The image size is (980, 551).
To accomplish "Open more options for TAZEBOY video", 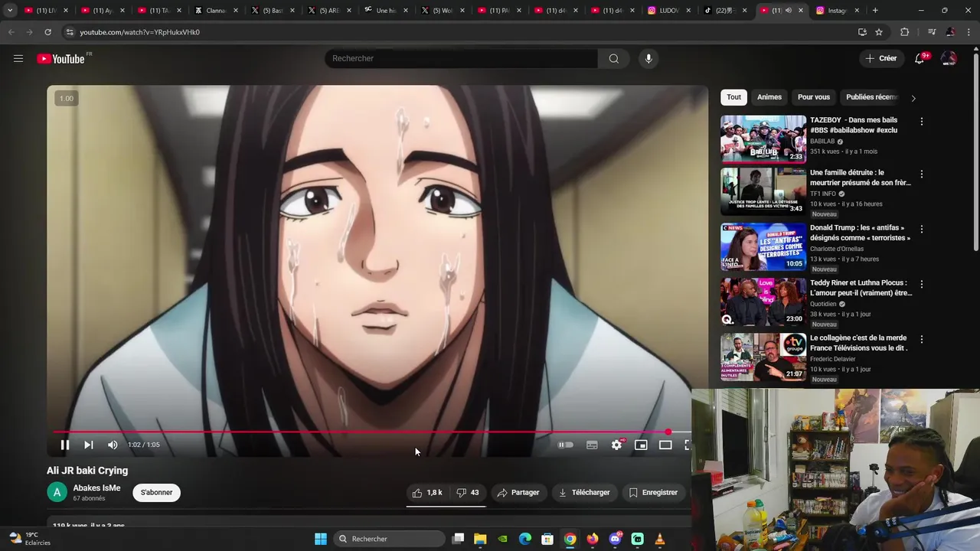I will click(x=921, y=122).
